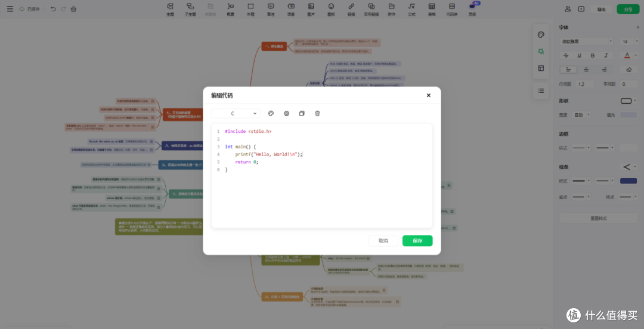Screen dimensions: 644x329
Task: Toggle underline formatting
Action: [x=579, y=55]
